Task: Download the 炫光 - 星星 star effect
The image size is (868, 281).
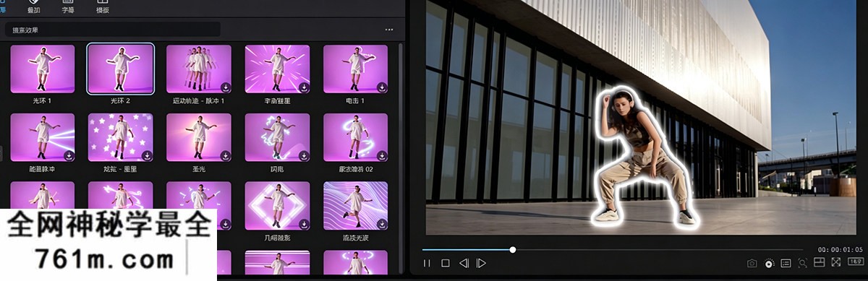Action: pos(148,155)
